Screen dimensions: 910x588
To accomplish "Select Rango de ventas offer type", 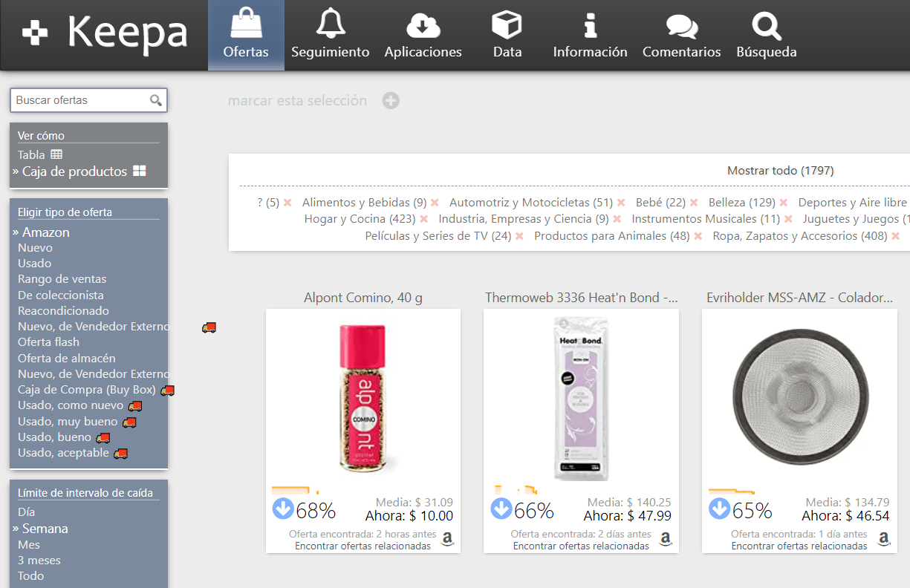I will (62, 279).
